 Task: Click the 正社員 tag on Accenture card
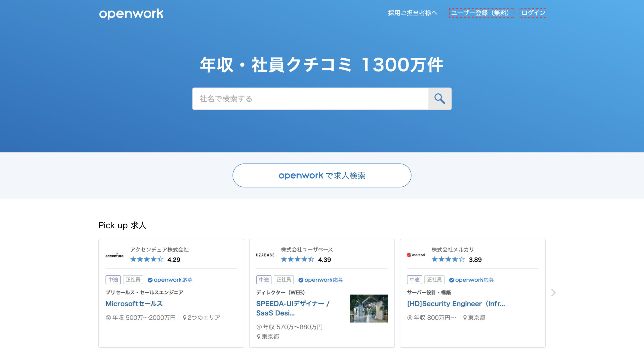[133, 280]
